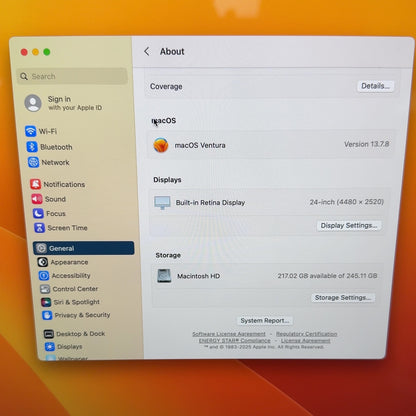The height and width of the screenshot is (416, 416).
Task: Click into the Search field
Action: 72,76
